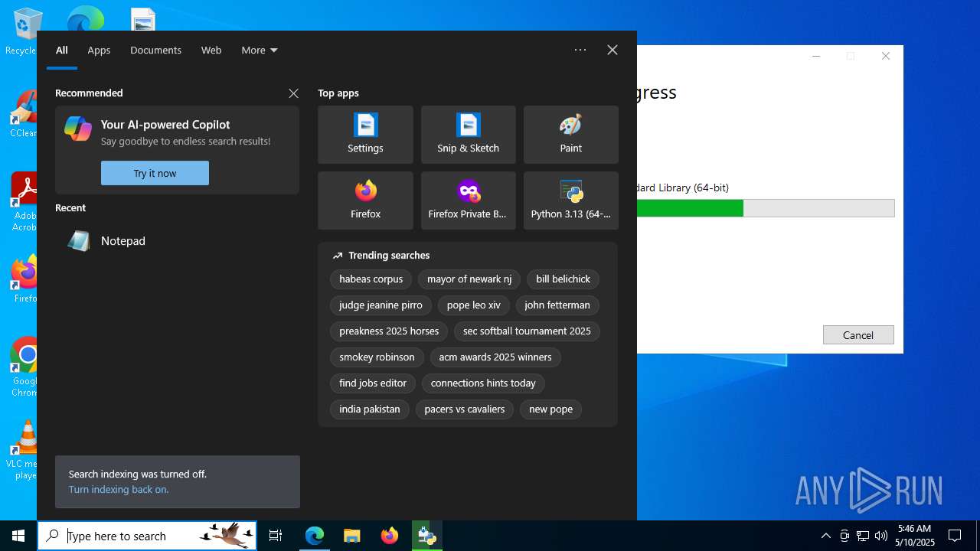The image size is (980, 551).
Task: Open File Explorer from taskbar
Action: click(351, 536)
